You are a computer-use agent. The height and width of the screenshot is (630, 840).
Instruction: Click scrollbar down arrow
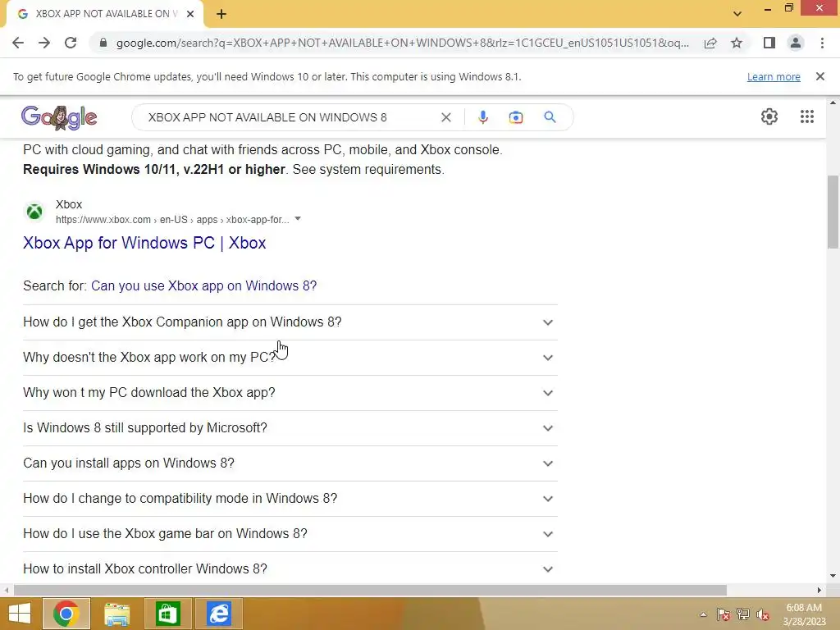[x=833, y=577]
